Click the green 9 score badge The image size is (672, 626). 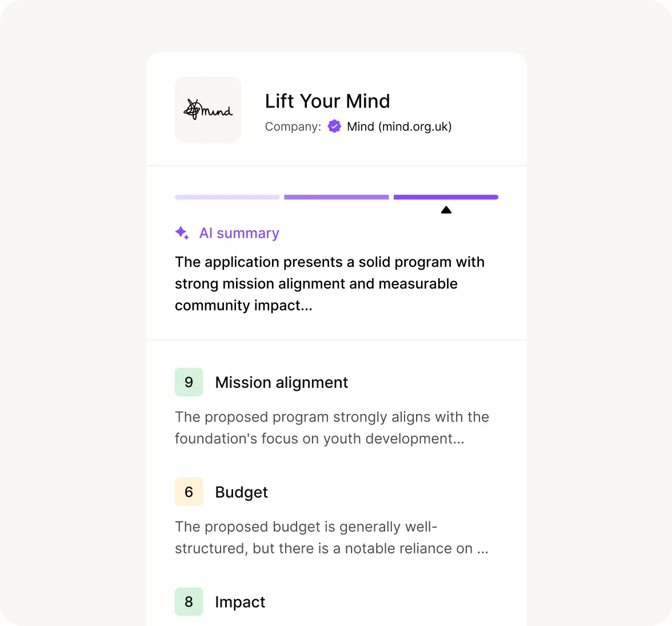click(x=189, y=382)
